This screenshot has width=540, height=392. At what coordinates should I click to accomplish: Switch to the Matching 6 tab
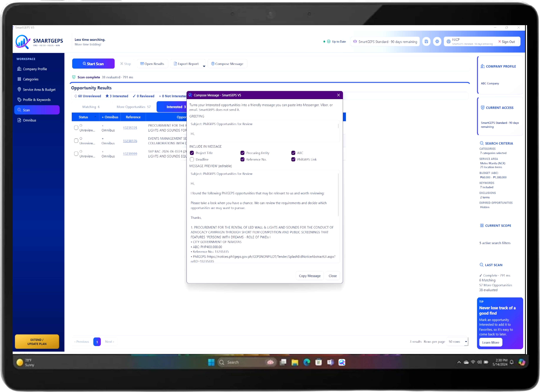tap(91, 107)
